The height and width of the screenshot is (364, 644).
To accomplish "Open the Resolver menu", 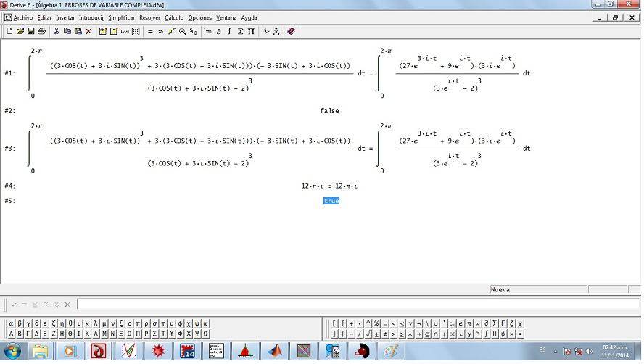I will (x=149, y=17).
